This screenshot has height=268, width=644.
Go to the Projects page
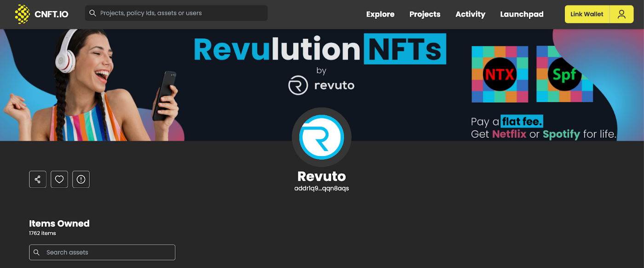coord(425,14)
